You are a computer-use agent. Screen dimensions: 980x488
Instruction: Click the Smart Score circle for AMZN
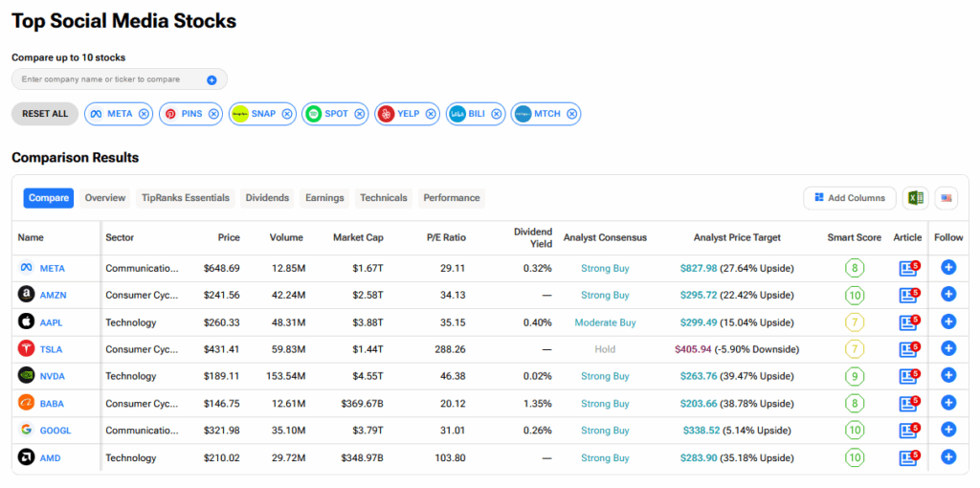(x=854, y=295)
